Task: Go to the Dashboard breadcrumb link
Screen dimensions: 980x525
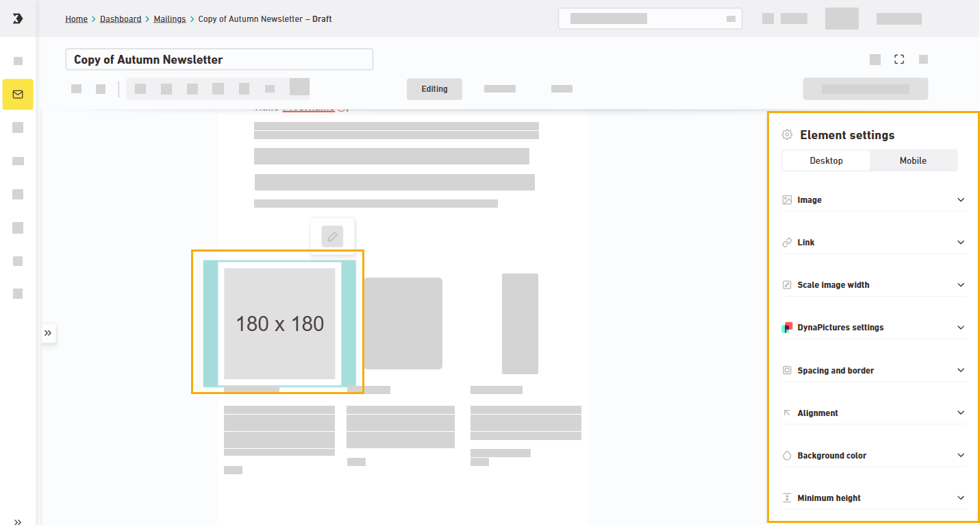Action: [121, 19]
